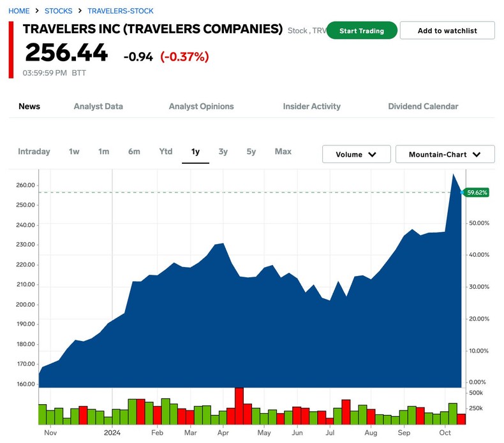Screen dimensions: 504x443
Task: Switch to the Analyst Data tab
Action: (98, 106)
